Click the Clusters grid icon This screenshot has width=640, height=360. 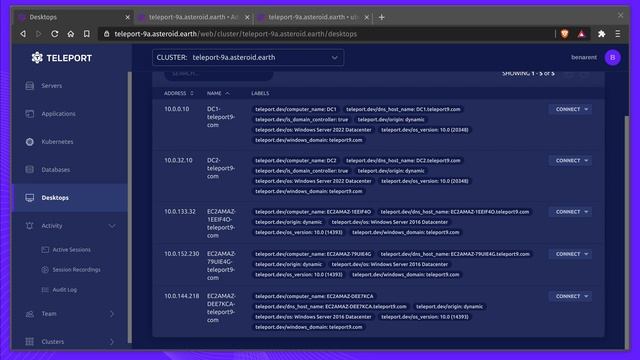point(30,342)
